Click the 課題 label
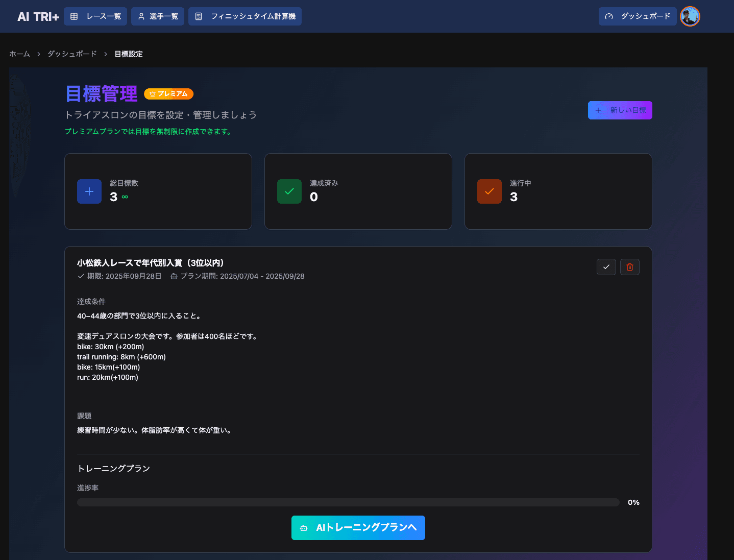Viewport: 734px width, 560px height. 84,416
